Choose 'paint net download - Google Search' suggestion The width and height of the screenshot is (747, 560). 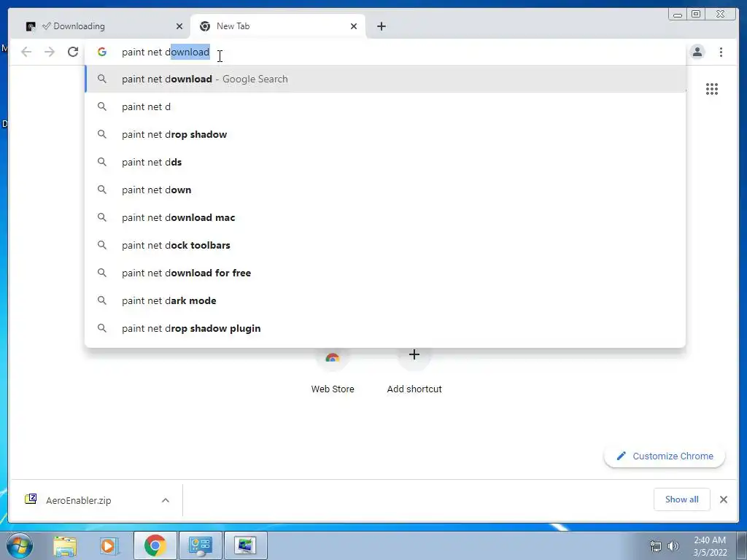coord(385,79)
